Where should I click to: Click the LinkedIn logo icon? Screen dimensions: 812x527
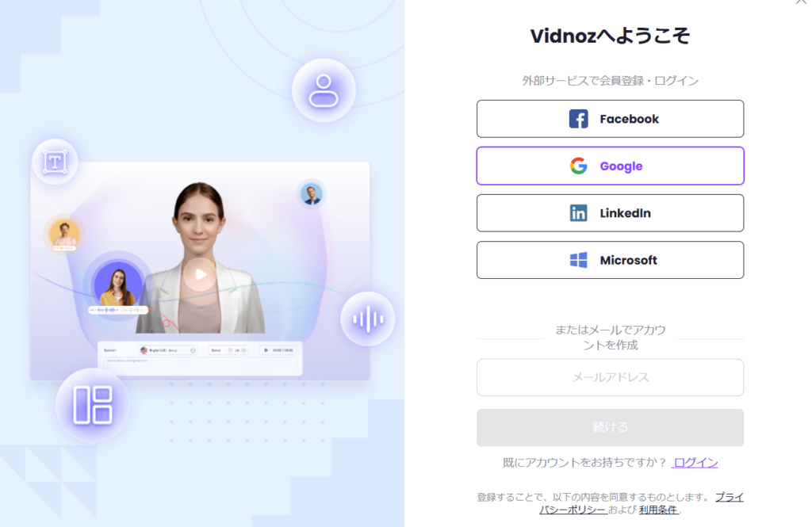[x=578, y=213]
